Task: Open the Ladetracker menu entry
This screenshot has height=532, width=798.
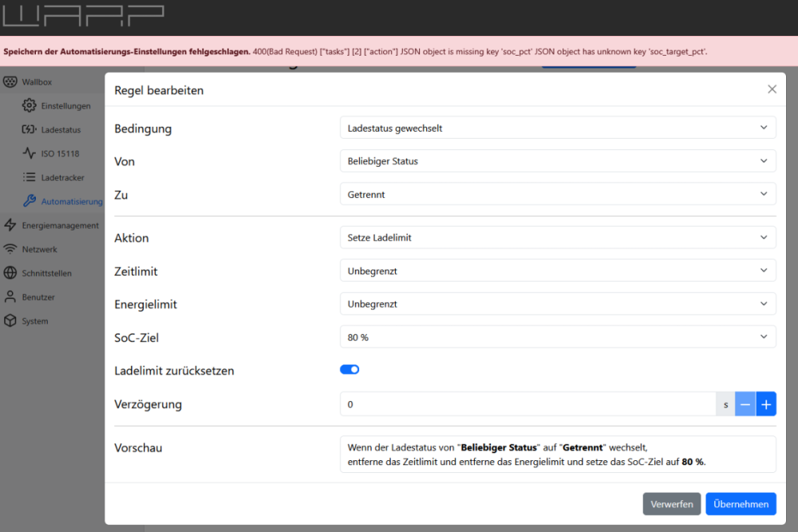Action: point(62,178)
